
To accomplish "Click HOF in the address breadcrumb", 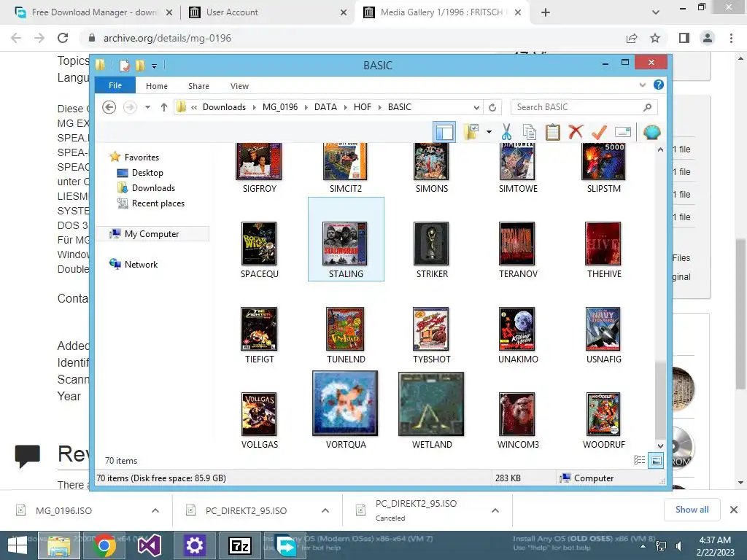I will click(362, 107).
